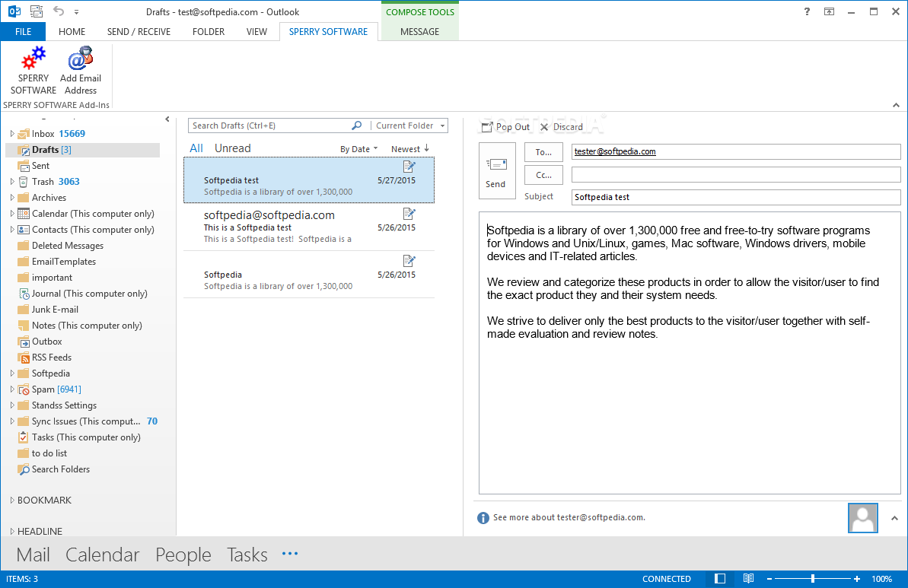Expand the Inbox folder tree
Screen dimensions: 908x588
click(x=12, y=134)
